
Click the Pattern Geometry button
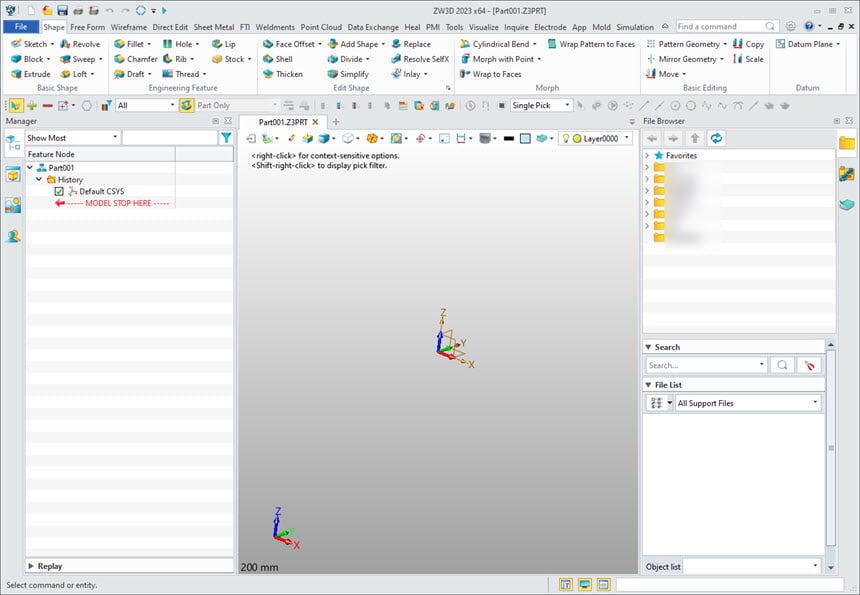683,44
